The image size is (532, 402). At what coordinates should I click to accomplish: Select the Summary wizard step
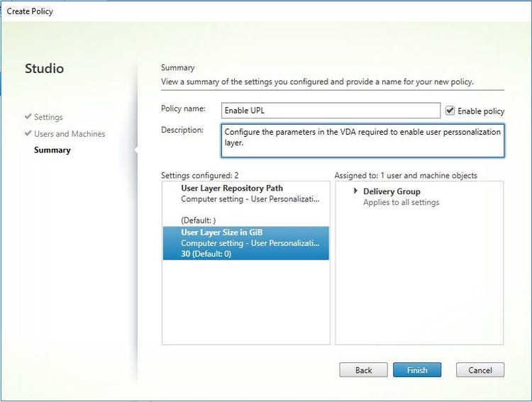[52, 150]
